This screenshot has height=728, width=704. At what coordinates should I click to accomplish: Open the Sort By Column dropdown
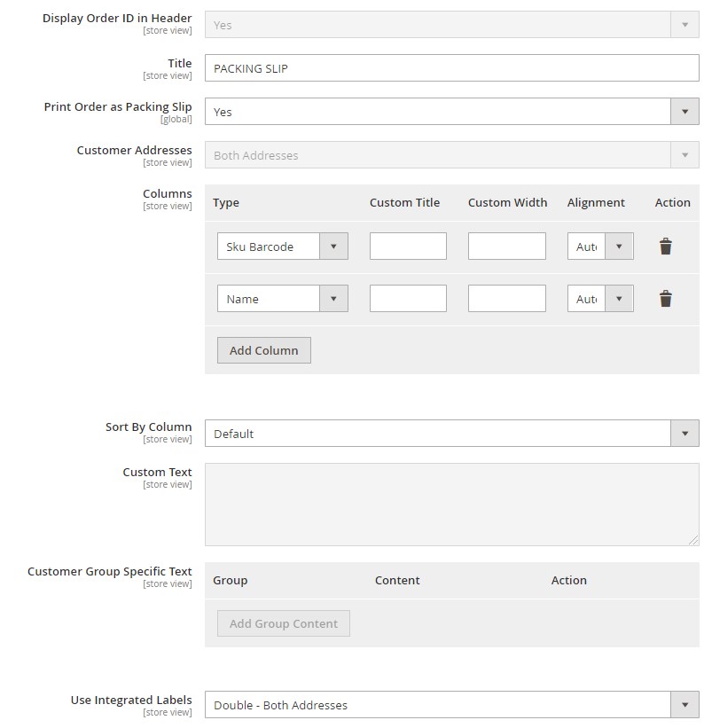[x=451, y=434]
